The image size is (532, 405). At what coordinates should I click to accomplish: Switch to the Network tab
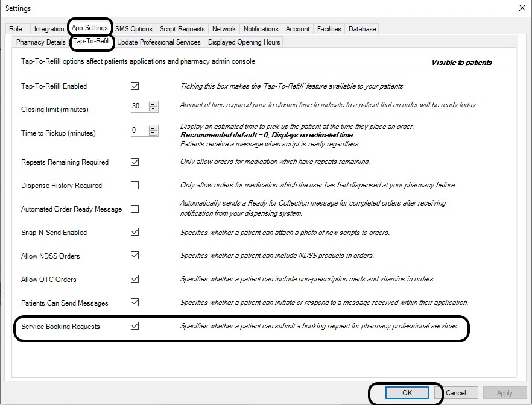point(224,29)
